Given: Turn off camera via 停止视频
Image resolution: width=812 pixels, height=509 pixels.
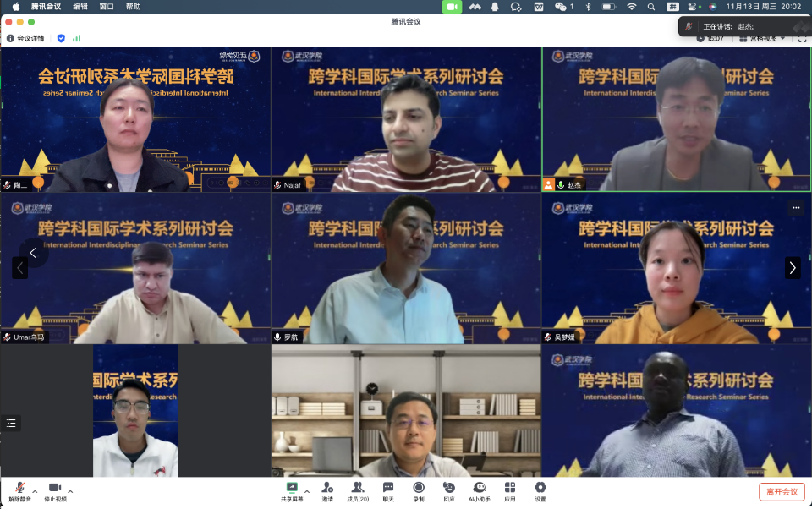Looking at the screenshot, I should click(55, 489).
